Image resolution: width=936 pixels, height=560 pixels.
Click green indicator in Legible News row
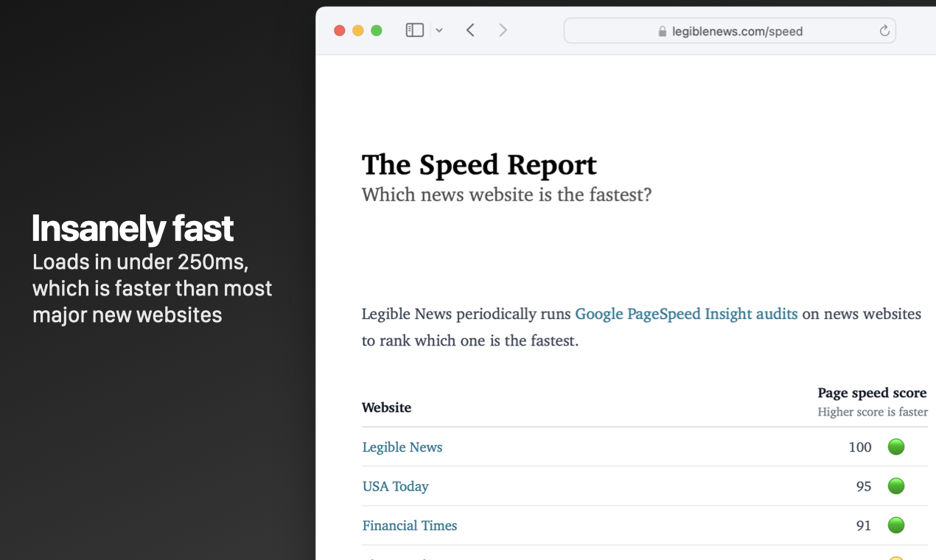tap(896, 447)
